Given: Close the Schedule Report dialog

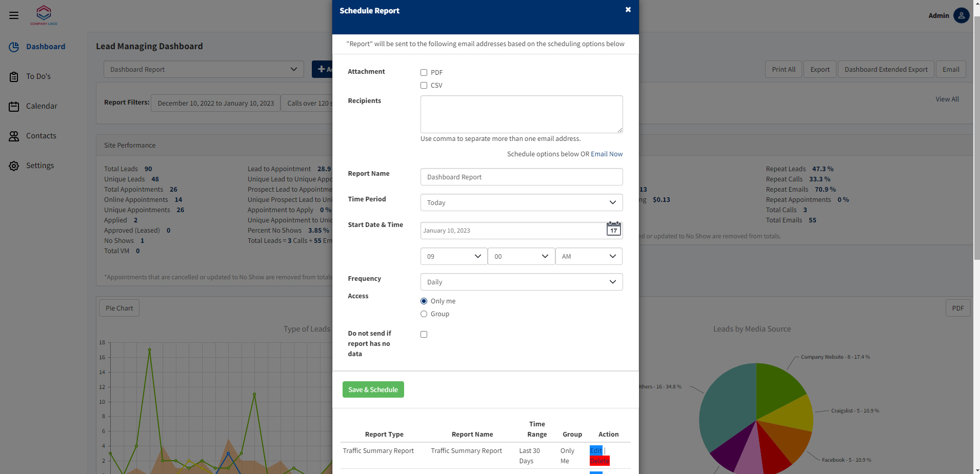Looking at the screenshot, I should click(628, 10).
